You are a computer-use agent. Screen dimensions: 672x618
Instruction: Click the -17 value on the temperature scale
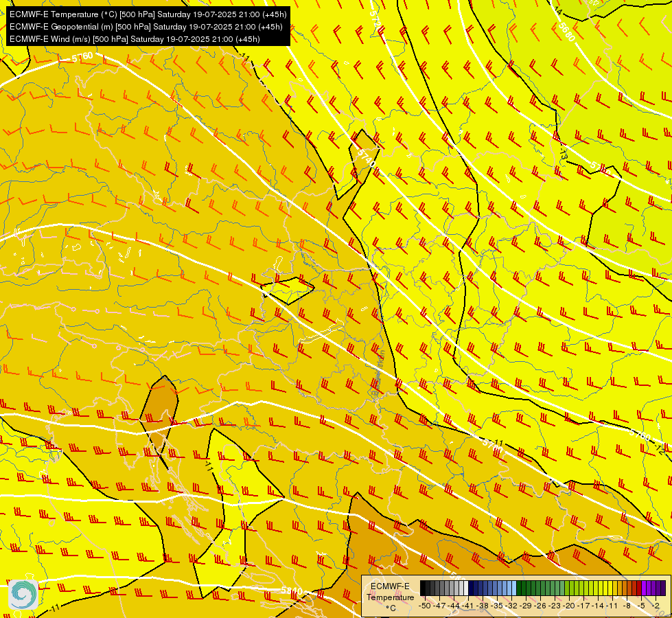[x=583, y=606]
